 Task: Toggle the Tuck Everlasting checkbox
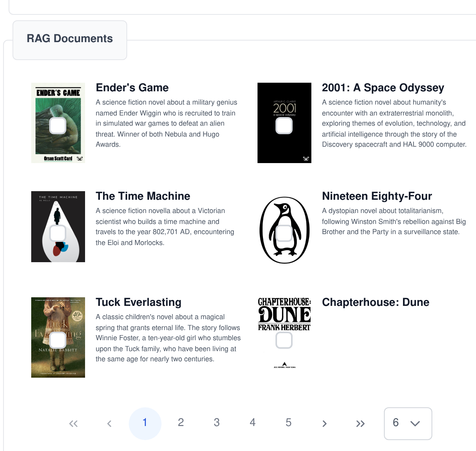point(58,340)
